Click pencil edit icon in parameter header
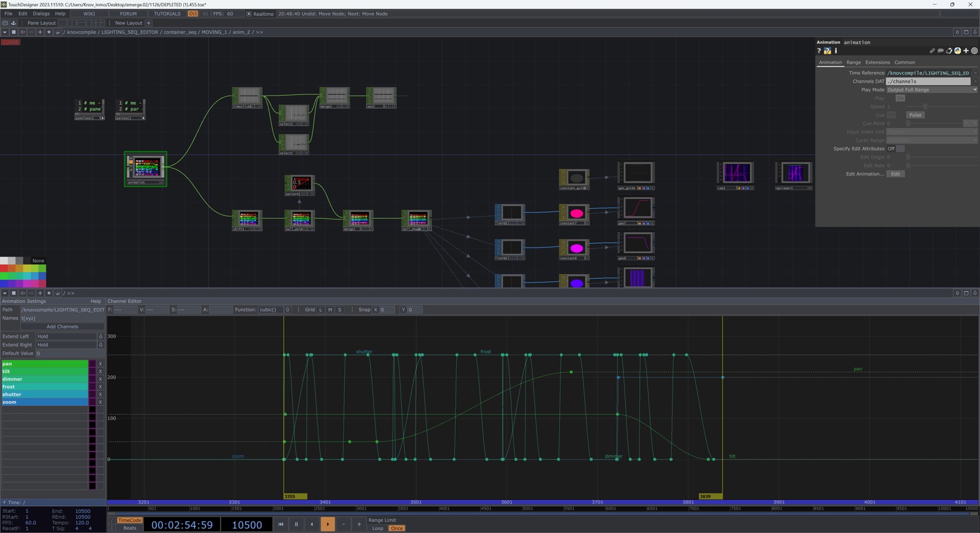 [932, 51]
